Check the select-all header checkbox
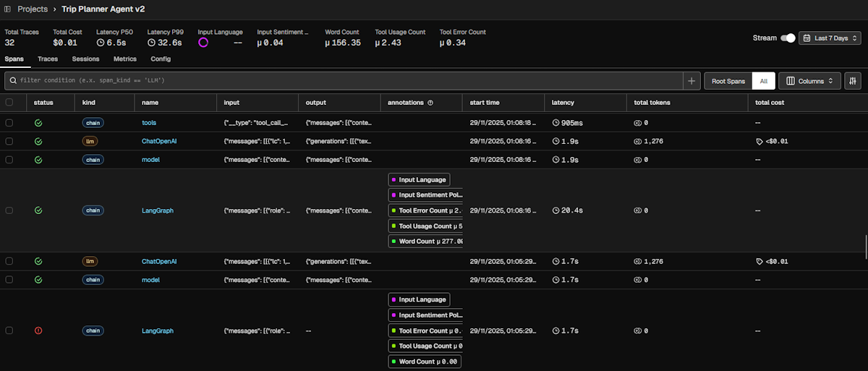 [x=9, y=103]
